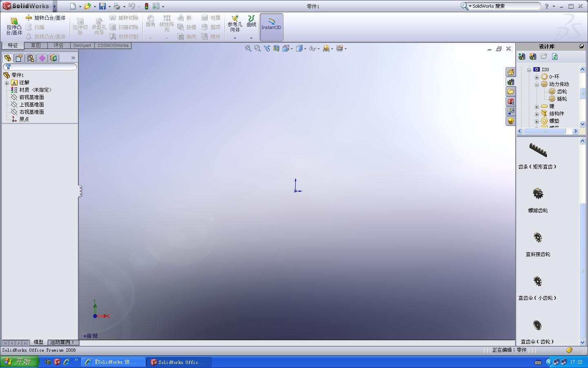Open the 参考几何体 reference geometry tool
Image resolution: width=588 pixels, height=368 pixels.
coord(235,25)
